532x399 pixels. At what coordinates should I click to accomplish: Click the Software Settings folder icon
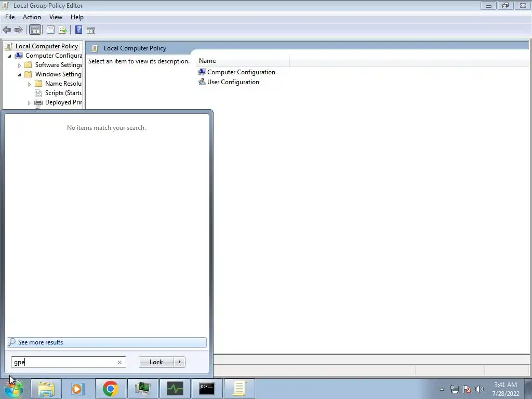(29, 65)
